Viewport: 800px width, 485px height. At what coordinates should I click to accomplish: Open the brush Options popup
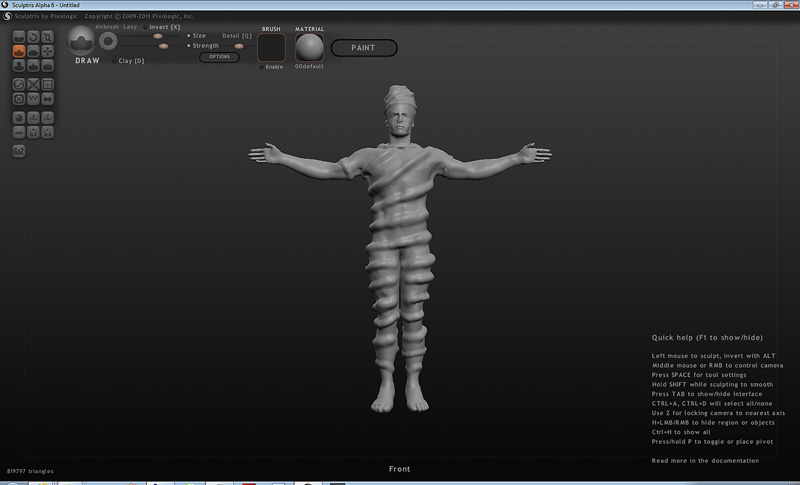(219, 57)
